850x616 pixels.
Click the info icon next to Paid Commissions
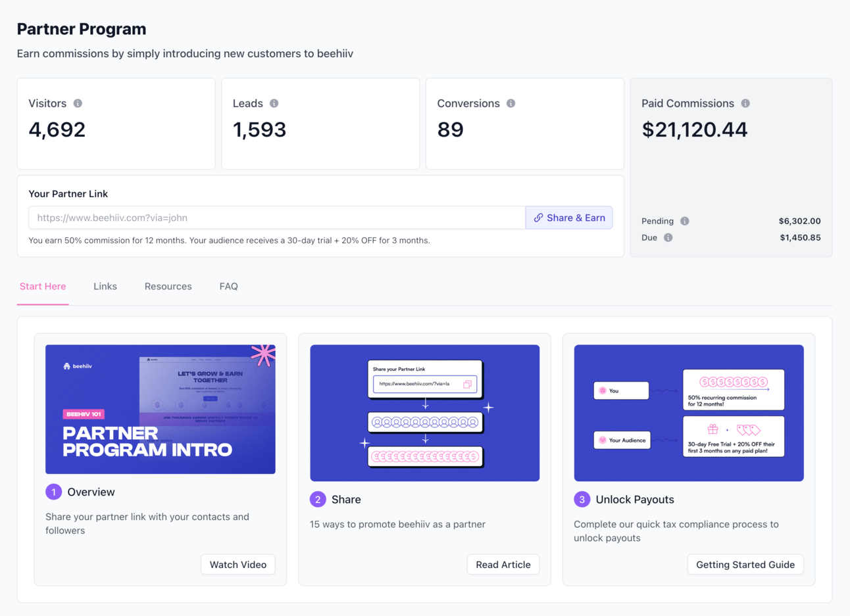click(x=745, y=103)
